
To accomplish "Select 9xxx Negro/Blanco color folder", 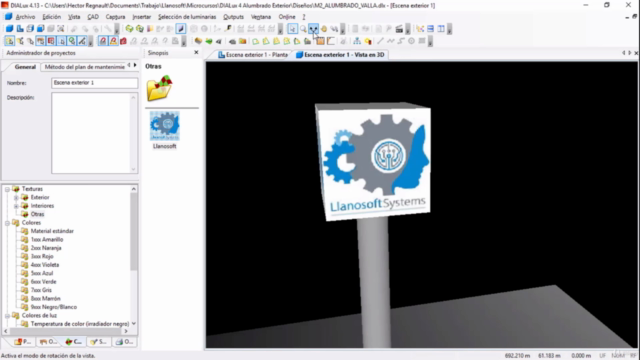I will 53,307.
